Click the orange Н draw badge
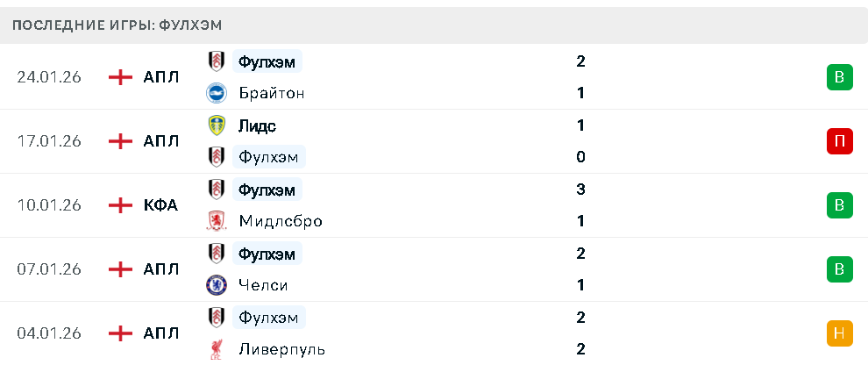868x365 pixels. tap(839, 333)
